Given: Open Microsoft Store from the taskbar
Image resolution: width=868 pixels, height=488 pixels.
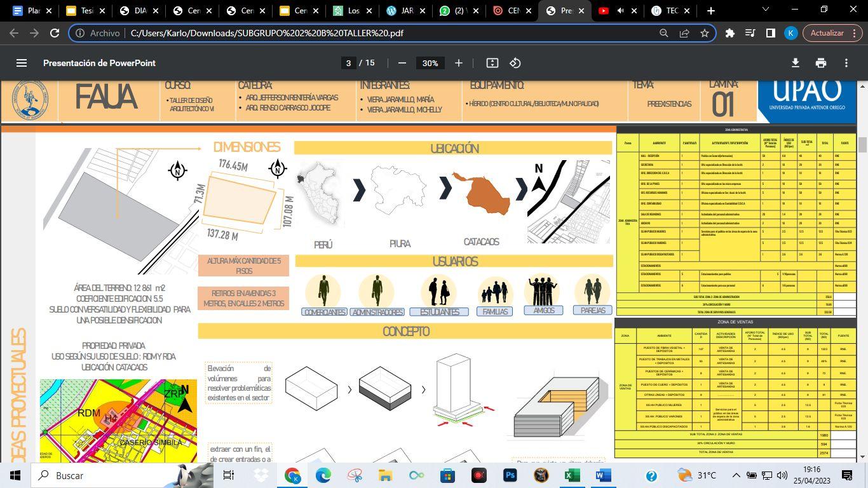Looking at the screenshot, I should (447, 475).
